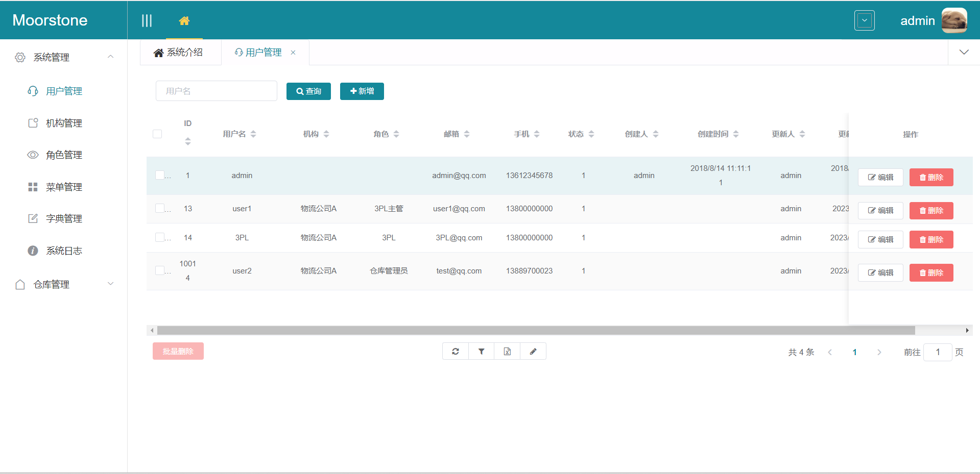
Task: Toggle the select-all checkbox in table header
Action: pyautogui.click(x=157, y=134)
